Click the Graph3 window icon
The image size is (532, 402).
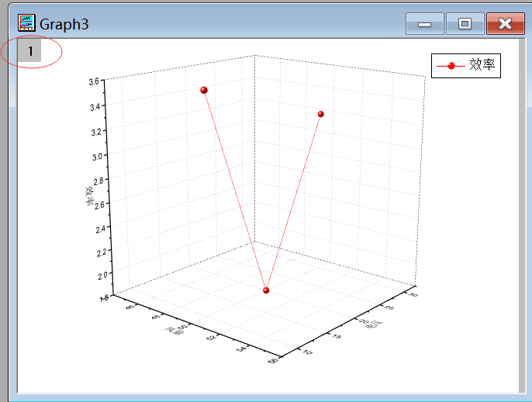26,23
